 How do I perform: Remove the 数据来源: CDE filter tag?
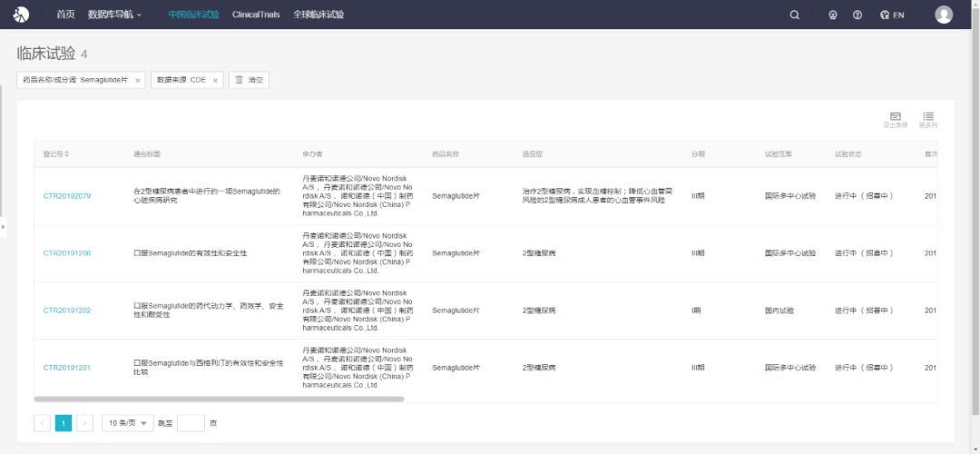(215, 80)
